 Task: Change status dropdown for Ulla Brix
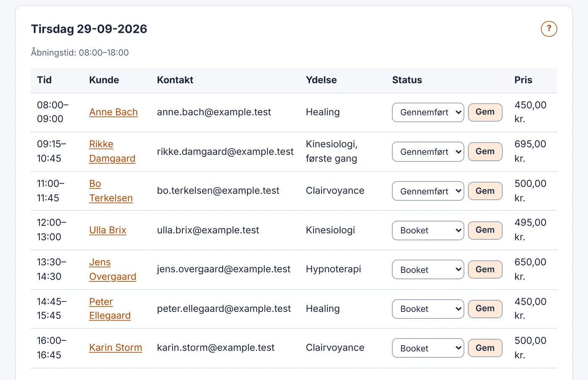coord(428,231)
